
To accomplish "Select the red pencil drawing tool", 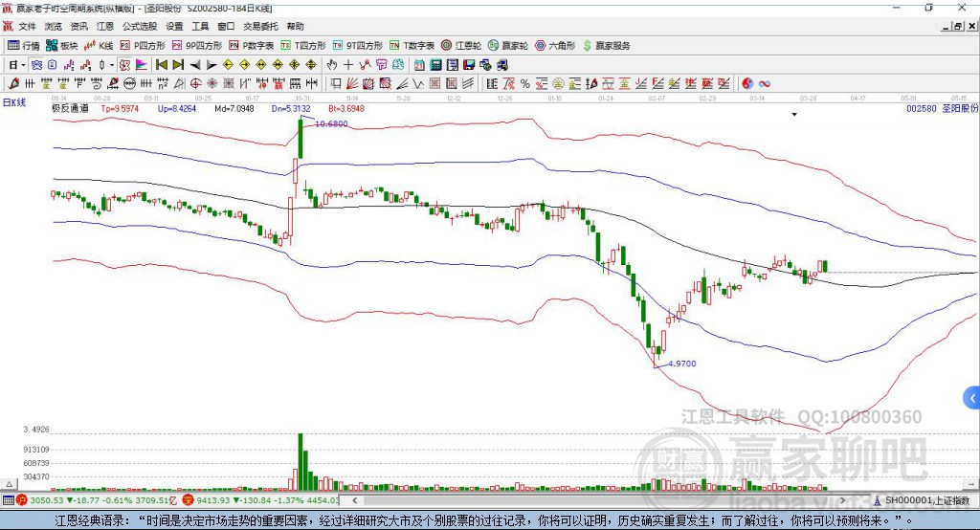I will tap(13, 84).
